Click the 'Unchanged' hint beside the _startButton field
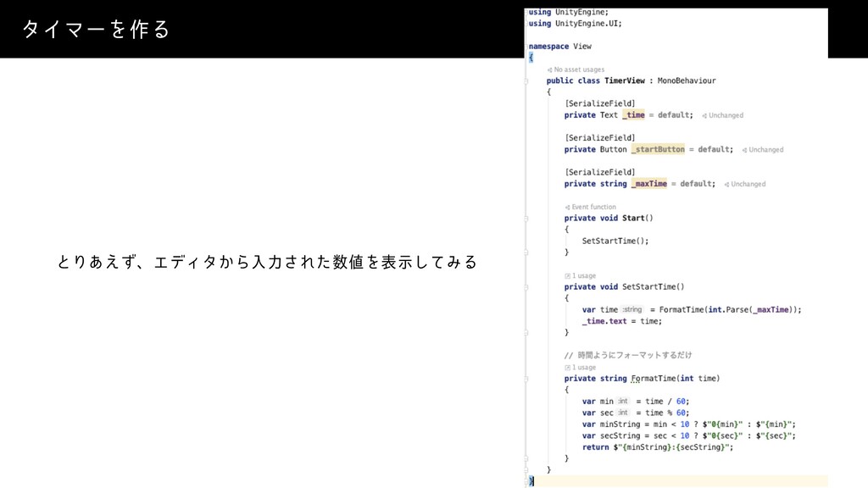The width and height of the screenshot is (868, 488). [763, 149]
